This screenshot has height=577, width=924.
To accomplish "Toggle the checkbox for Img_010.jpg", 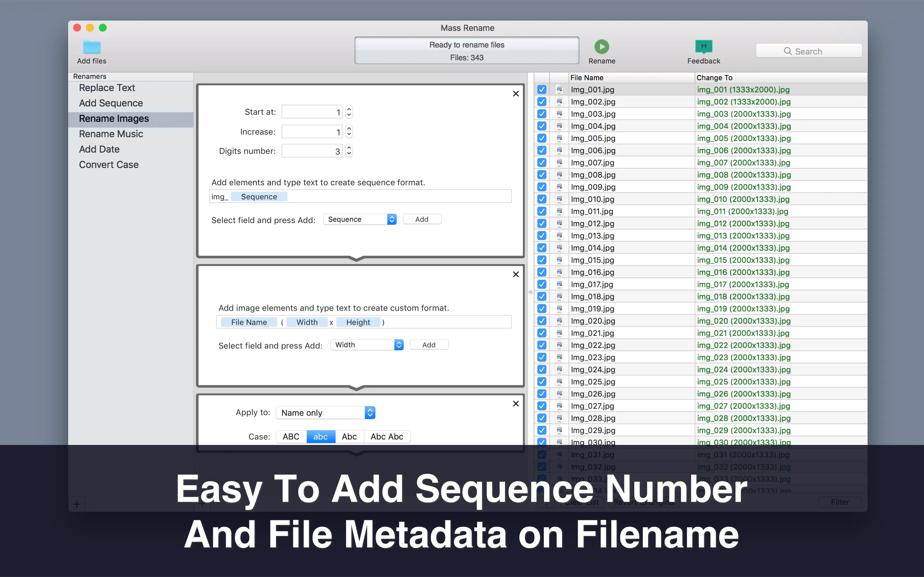I will [542, 199].
